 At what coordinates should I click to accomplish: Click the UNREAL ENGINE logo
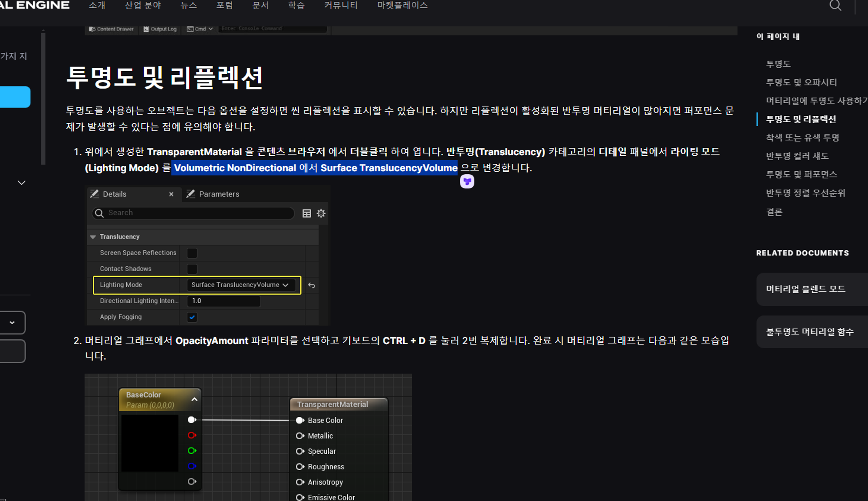pyautogui.click(x=35, y=5)
